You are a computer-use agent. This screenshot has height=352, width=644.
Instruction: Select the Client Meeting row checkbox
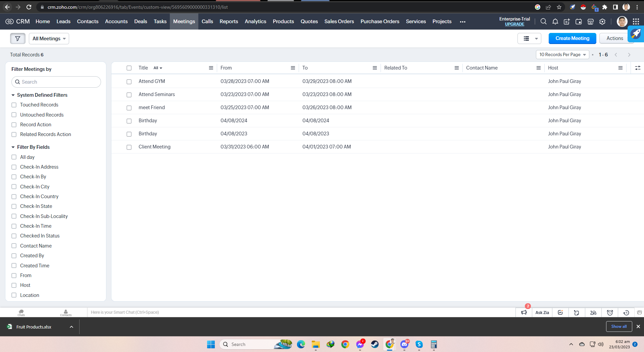point(129,147)
